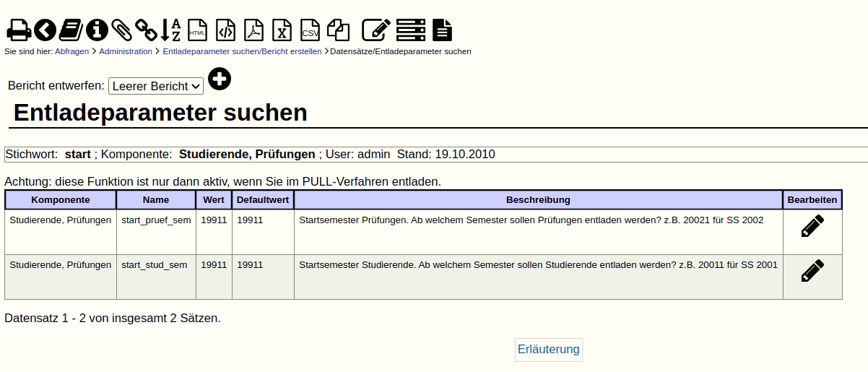The height and width of the screenshot is (372, 868).
Task: Export as XML code file icon
Action: click(225, 30)
